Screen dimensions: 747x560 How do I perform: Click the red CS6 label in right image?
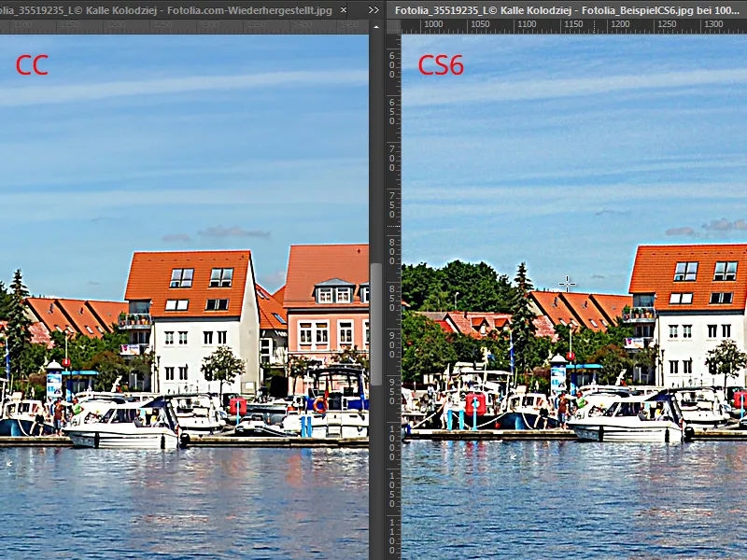[441, 65]
